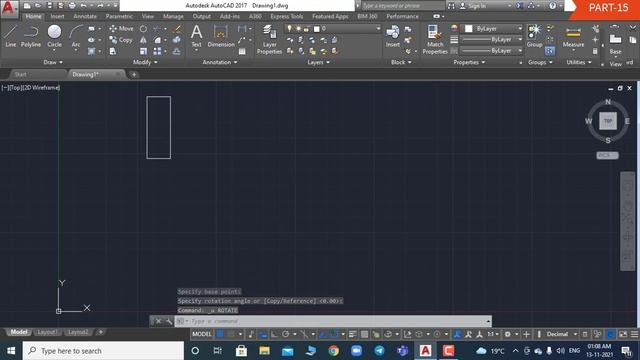
Task: Click the Insert block icon
Action: (393, 36)
